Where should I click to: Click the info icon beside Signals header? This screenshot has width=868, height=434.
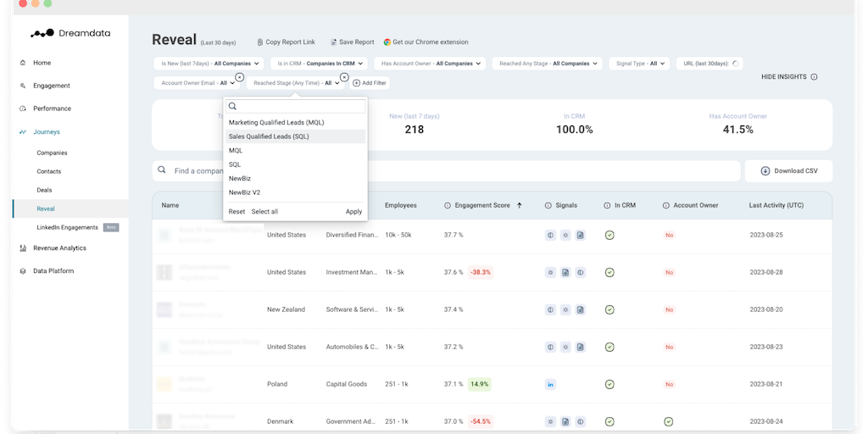tap(548, 205)
